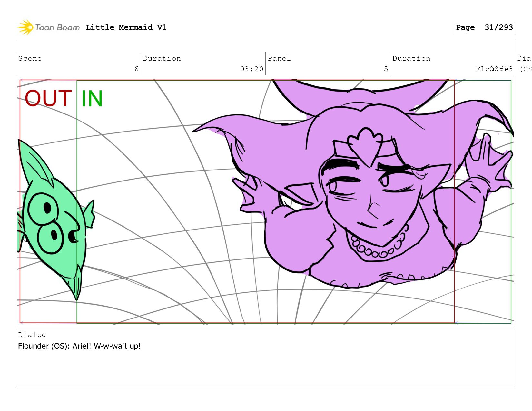Viewport: 532px width, 411px height.
Task: Click the green 'IN' camera label
Action: pos(92,98)
